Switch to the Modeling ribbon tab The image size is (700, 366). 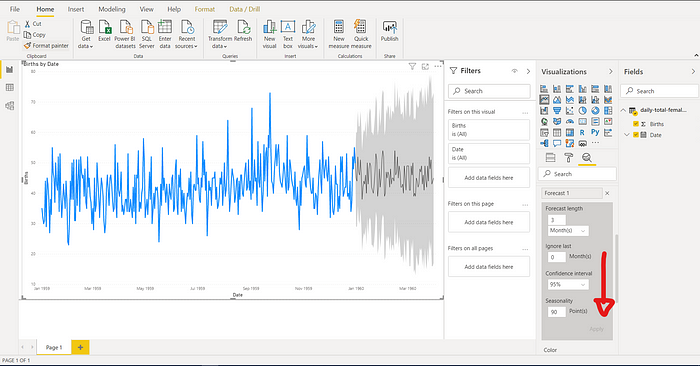point(112,9)
